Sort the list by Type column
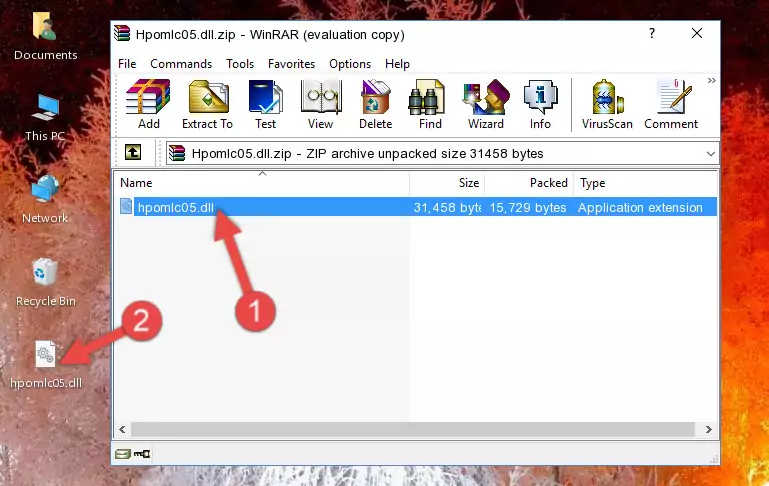Viewport: 769px width, 486px height. [x=645, y=183]
